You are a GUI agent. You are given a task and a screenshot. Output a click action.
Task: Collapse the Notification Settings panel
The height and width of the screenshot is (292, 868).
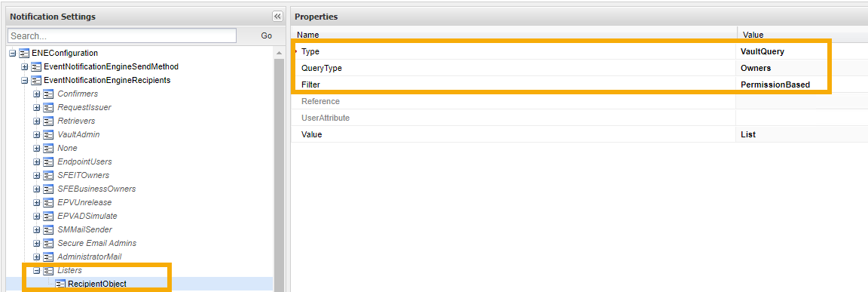coord(277,17)
